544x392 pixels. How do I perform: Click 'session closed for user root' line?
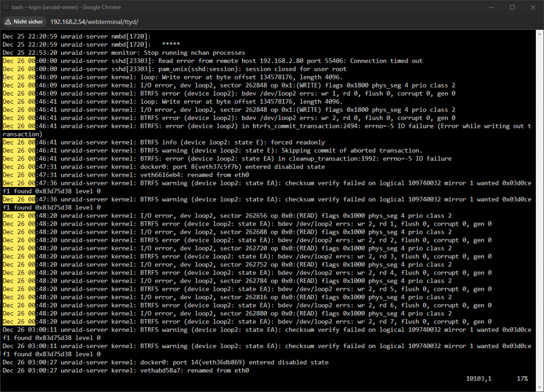[175, 69]
